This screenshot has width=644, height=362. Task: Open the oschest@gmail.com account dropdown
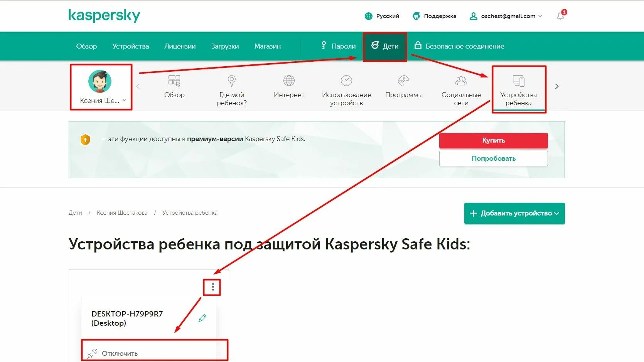[x=506, y=16]
